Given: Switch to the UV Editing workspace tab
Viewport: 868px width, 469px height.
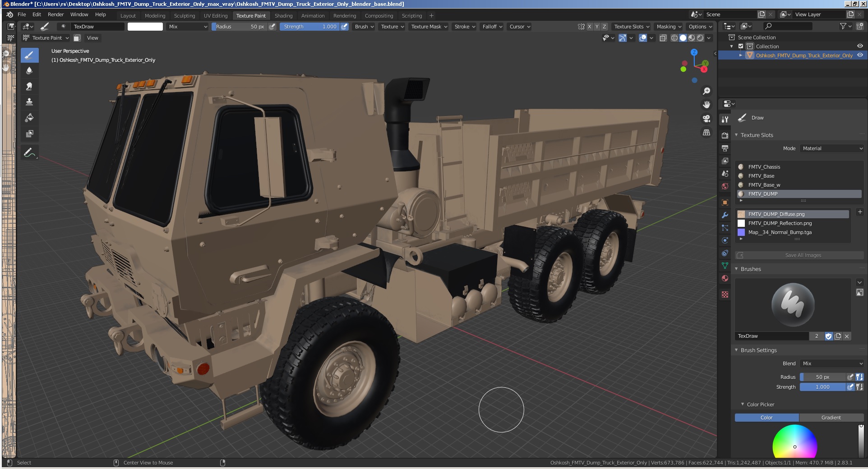Looking at the screenshot, I should coord(216,15).
